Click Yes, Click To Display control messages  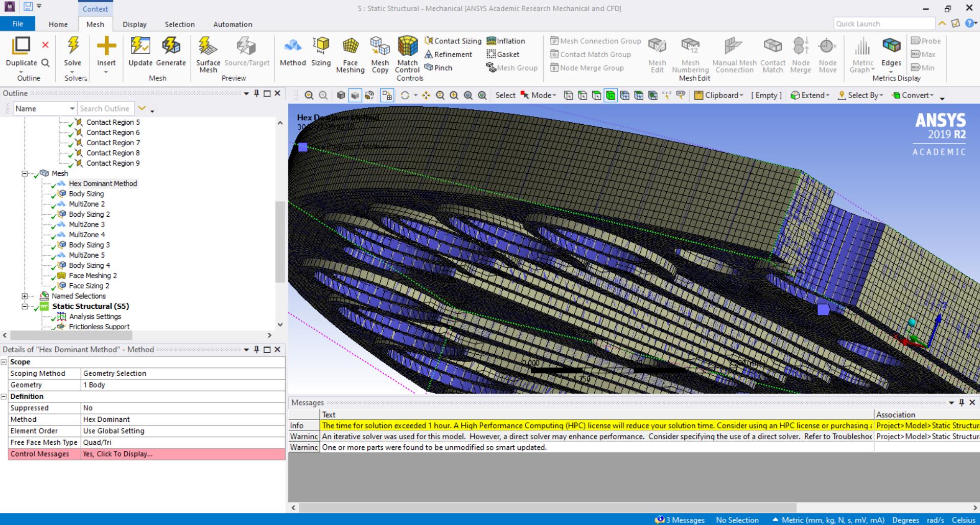[x=183, y=454]
